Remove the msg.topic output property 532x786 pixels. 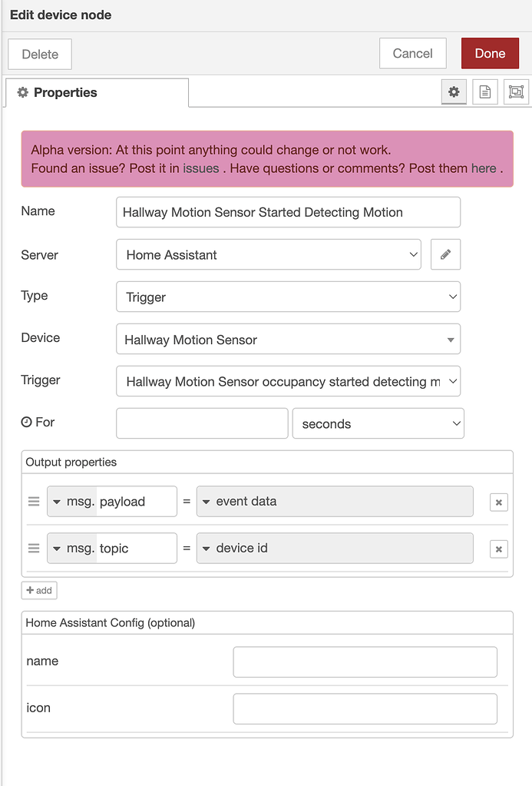[x=498, y=549]
